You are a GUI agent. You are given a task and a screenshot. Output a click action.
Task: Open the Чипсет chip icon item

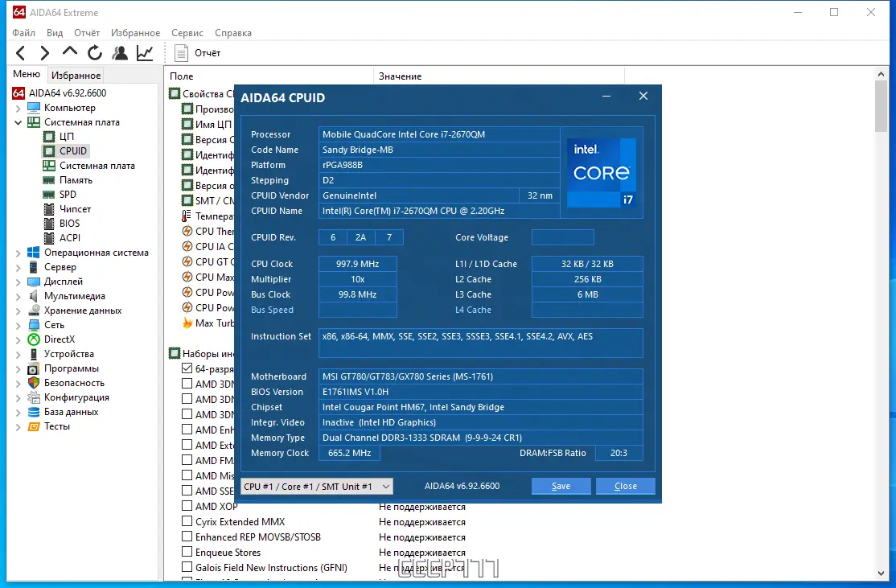pyautogui.click(x=49, y=208)
